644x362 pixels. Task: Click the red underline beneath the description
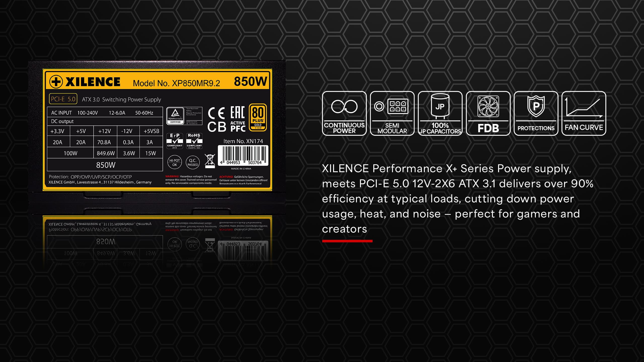(x=347, y=241)
